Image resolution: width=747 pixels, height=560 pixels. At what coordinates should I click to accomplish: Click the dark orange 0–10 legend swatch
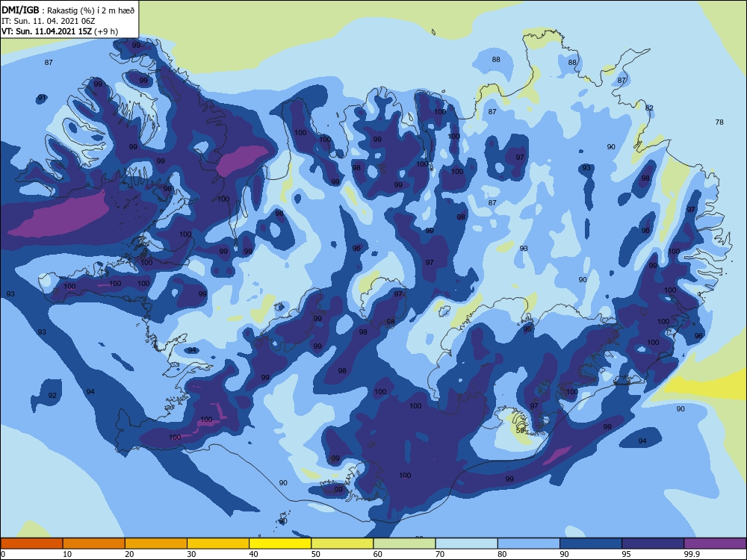31,544
